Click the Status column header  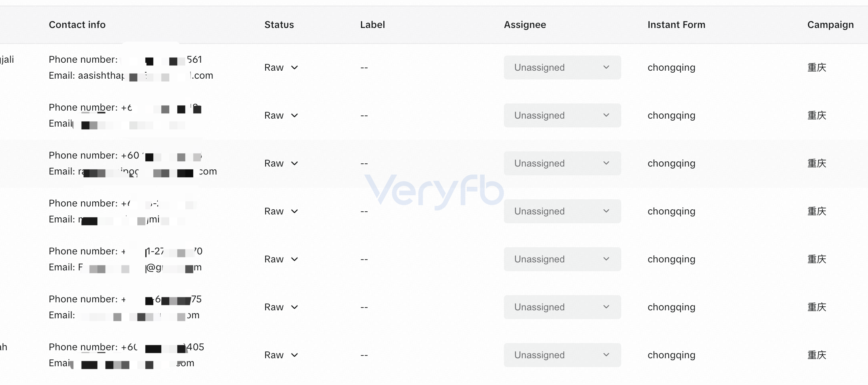click(279, 25)
